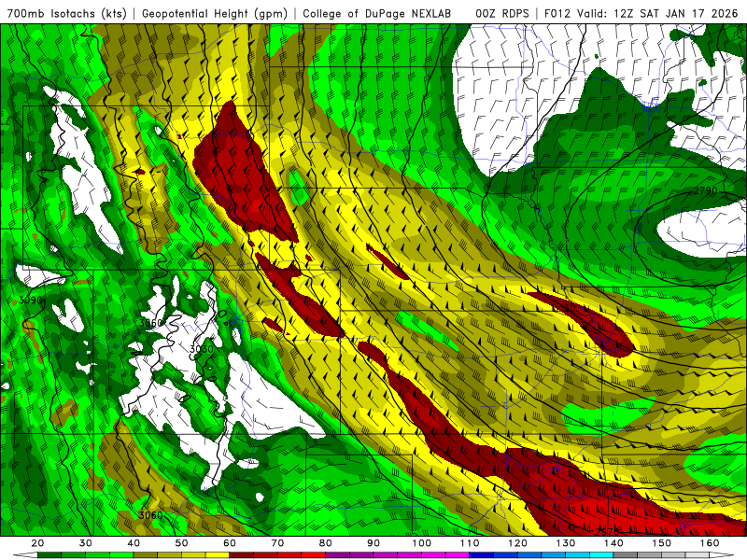Click the white left arrow end of colorbar
The width and height of the screenshot is (747, 560).
pos(25,555)
